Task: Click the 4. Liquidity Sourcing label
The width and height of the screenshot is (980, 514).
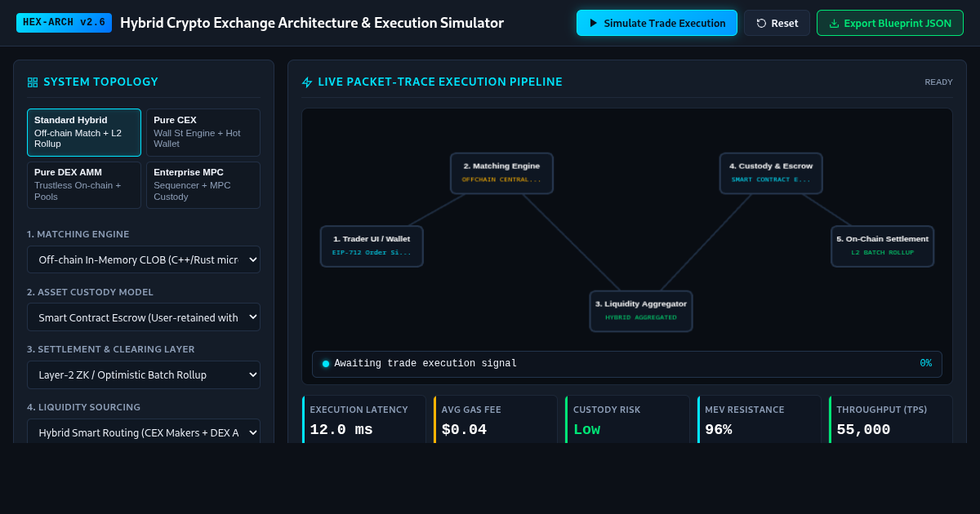Action: [x=83, y=407]
